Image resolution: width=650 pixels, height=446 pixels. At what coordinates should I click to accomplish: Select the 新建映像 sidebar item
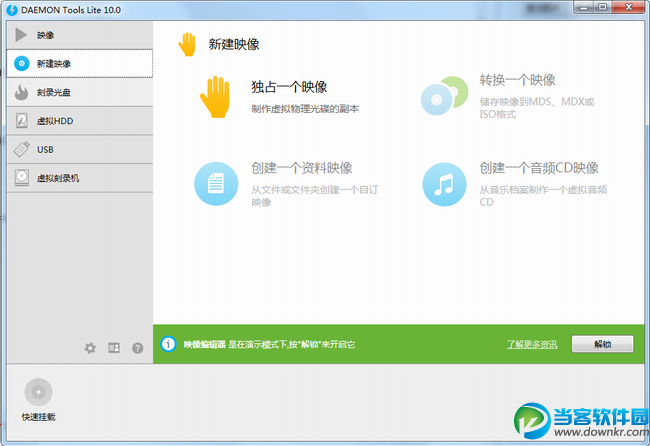pyautogui.click(x=80, y=63)
